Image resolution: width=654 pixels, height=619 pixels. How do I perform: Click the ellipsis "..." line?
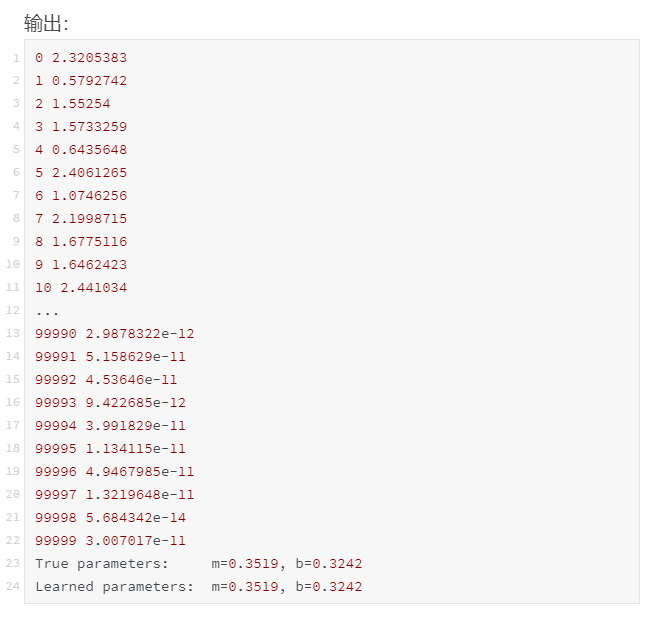[47, 311]
